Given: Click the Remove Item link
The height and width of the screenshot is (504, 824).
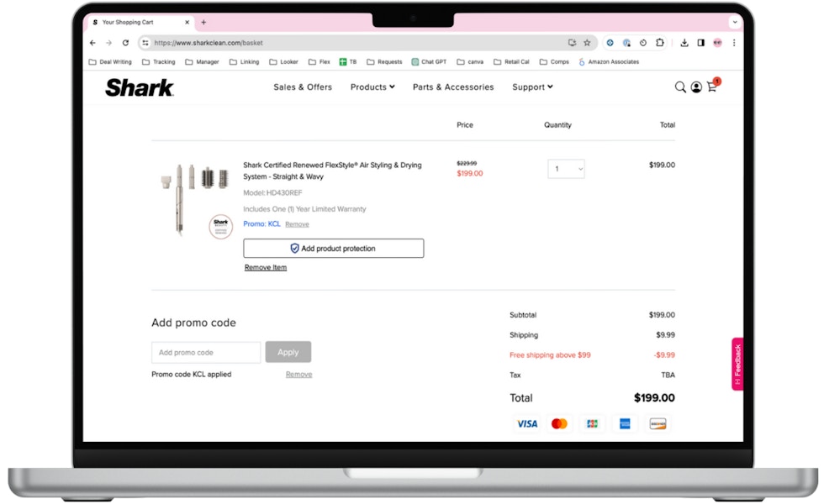Looking at the screenshot, I should click(x=266, y=268).
